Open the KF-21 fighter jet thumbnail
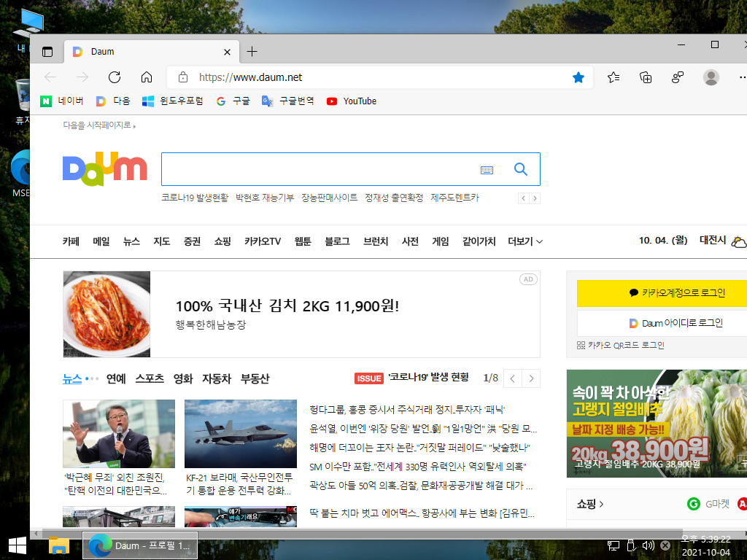 241,434
